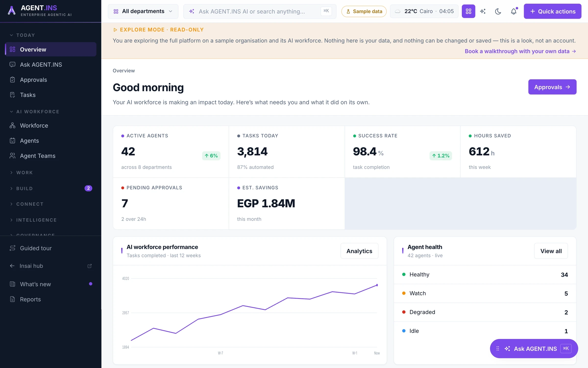The image size is (588, 368).
Task: Open Approvals in the sidebar
Action: pos(51,80)
